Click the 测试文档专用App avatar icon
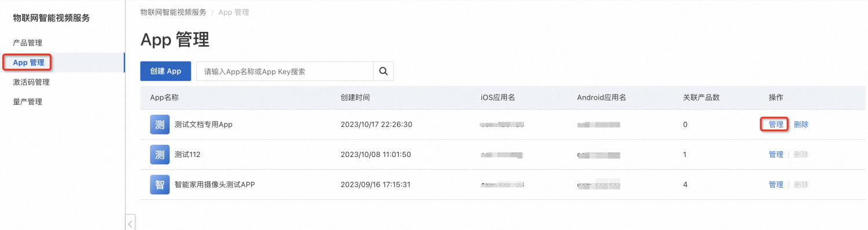The image size is (868, 230). [160, 125]
